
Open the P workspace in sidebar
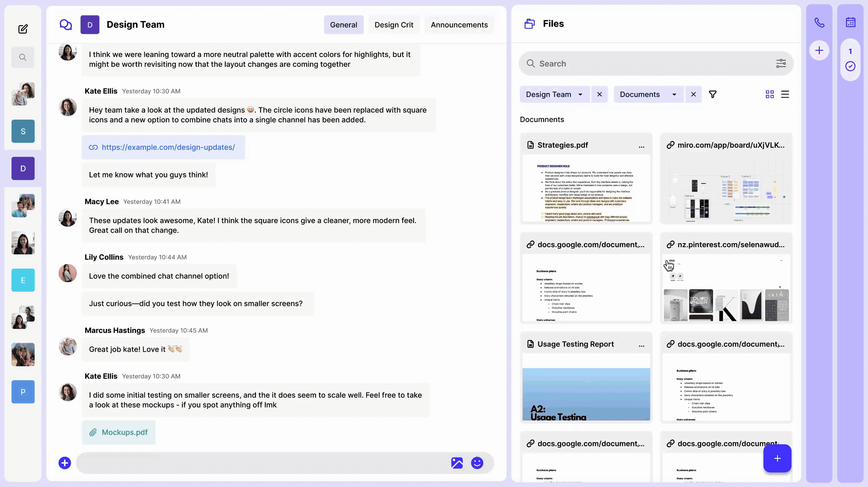(x=23, y=392)
